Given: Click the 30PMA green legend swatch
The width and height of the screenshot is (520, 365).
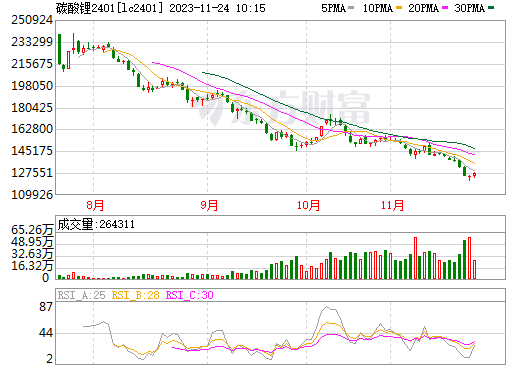Looking at the screenshot, I should (x=491, y=8).
